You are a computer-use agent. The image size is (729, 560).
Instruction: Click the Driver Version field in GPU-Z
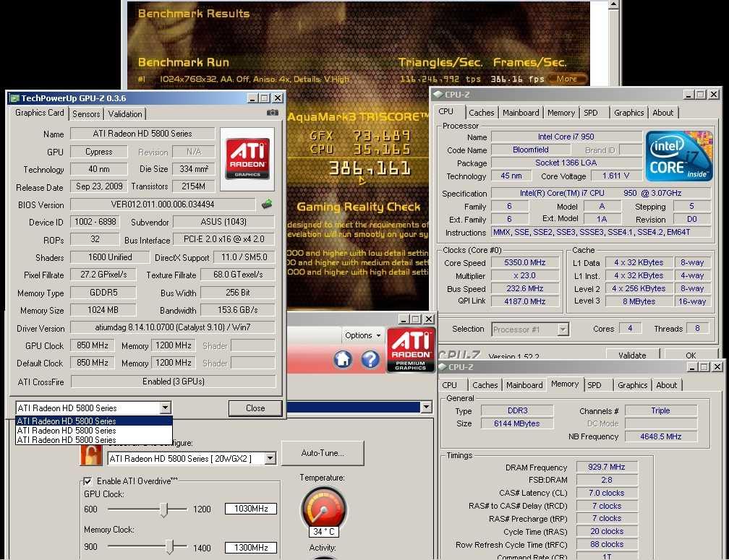(172, 327)
